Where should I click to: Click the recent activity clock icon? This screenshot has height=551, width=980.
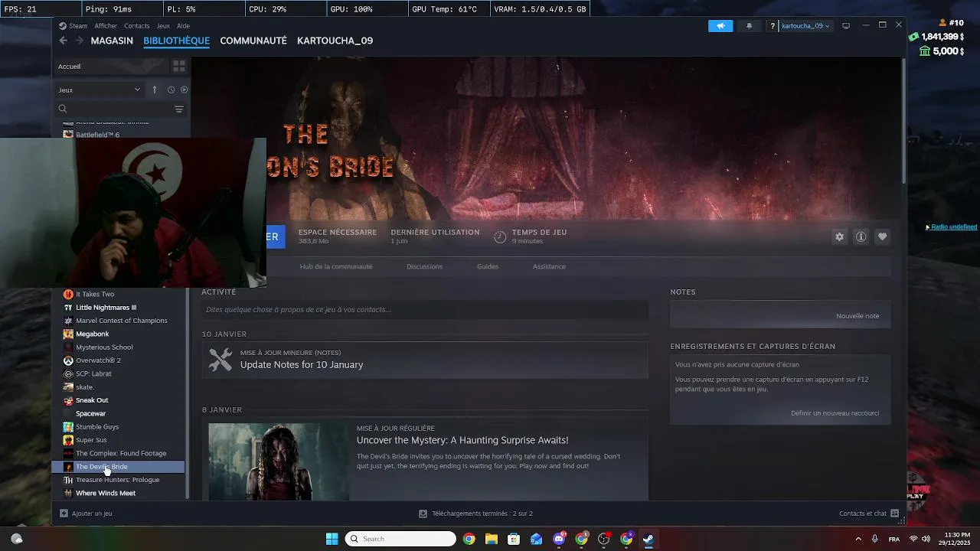pos(171,90)
